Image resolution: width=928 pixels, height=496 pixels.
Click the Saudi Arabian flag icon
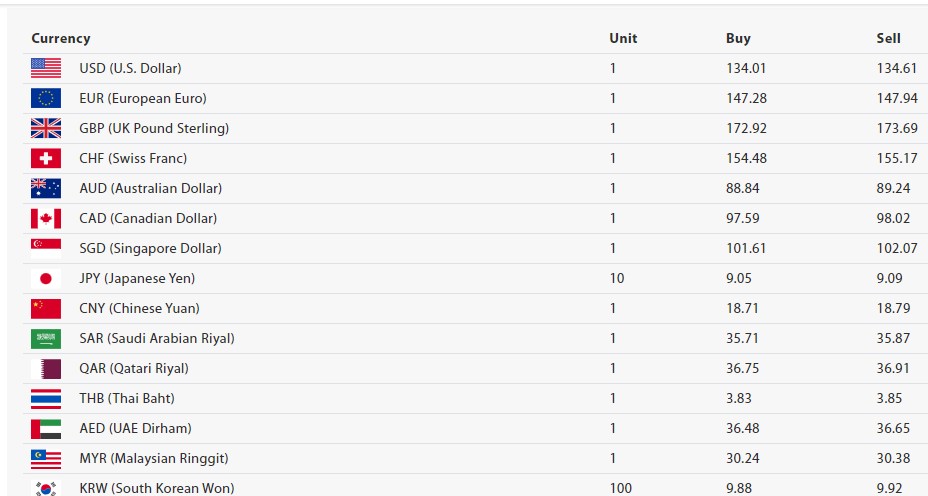pyautogui.click(x=46, y=339)
